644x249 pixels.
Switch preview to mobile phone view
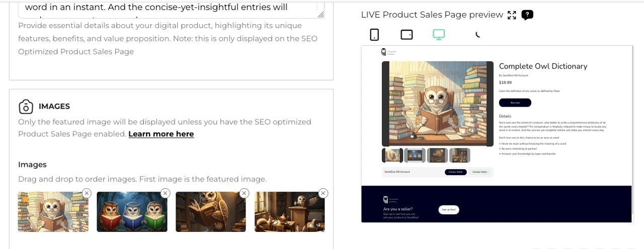click(374, 34)
